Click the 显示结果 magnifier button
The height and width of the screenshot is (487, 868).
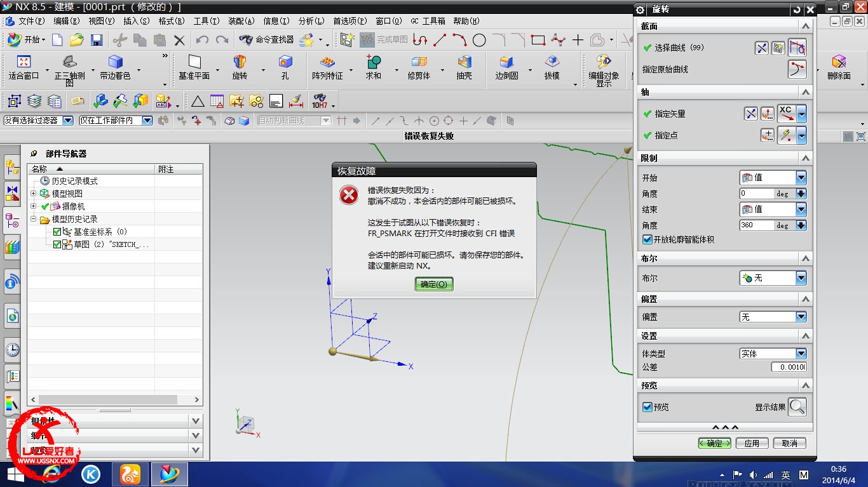(797, 407)
